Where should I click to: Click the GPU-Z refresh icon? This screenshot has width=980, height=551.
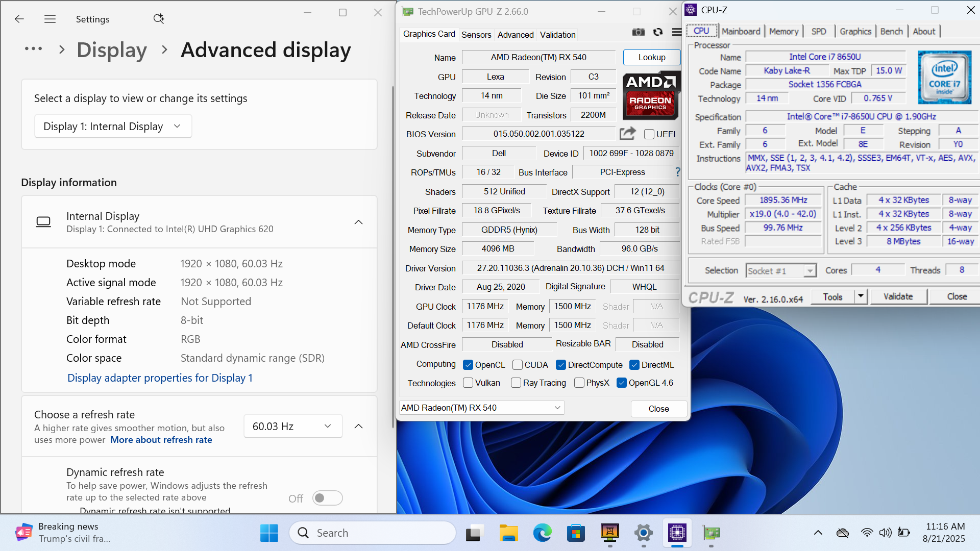point(657,32)
